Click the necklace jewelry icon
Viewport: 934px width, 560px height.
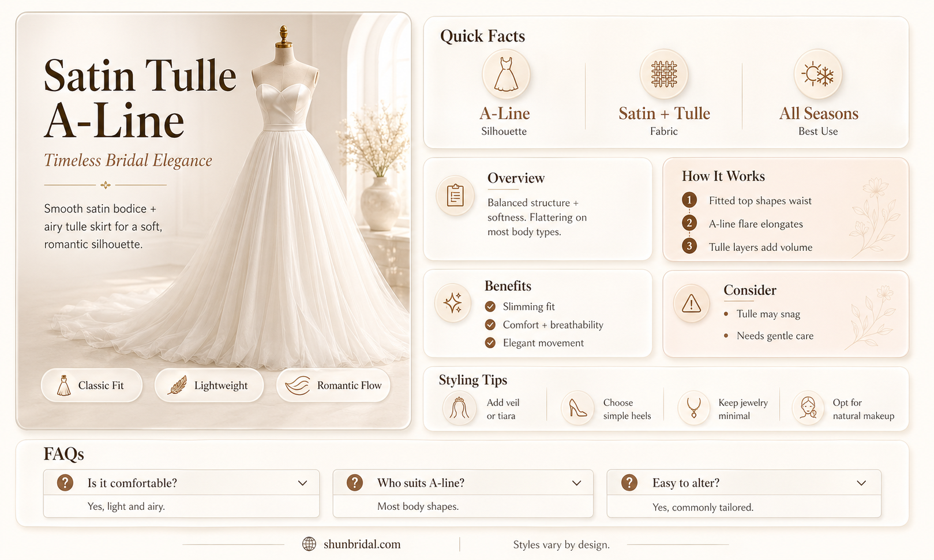tap(694, 408)
